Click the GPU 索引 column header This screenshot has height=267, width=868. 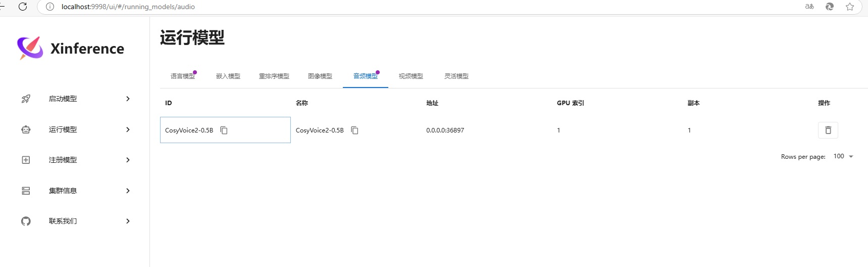click(571, 103)
